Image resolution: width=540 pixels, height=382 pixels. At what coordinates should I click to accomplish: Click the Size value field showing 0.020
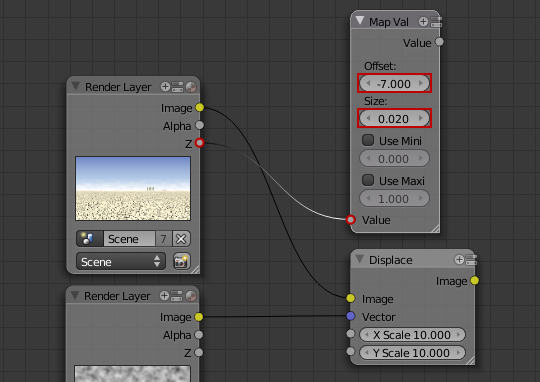tap(394, 118)
